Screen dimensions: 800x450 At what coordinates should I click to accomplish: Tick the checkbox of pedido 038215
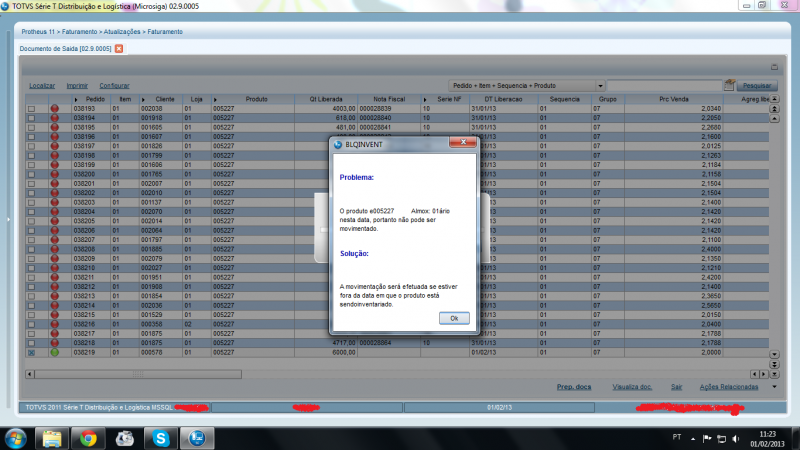coord(32,315)
